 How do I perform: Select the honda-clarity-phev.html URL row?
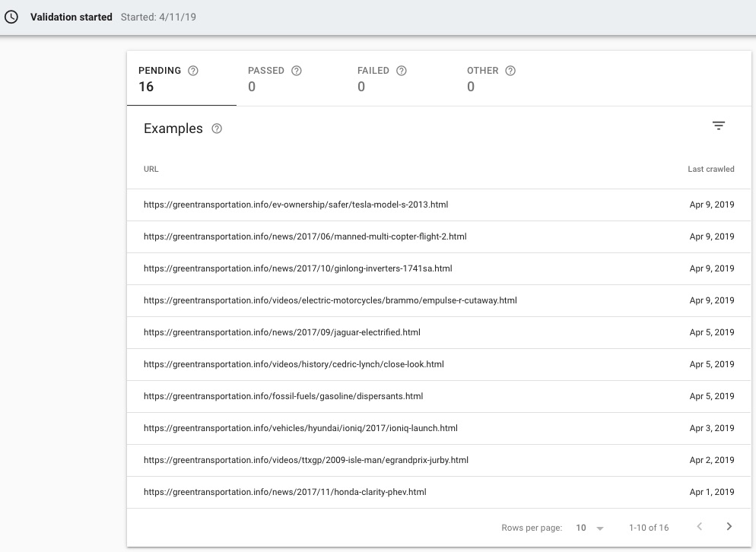[x=440, y=492]
